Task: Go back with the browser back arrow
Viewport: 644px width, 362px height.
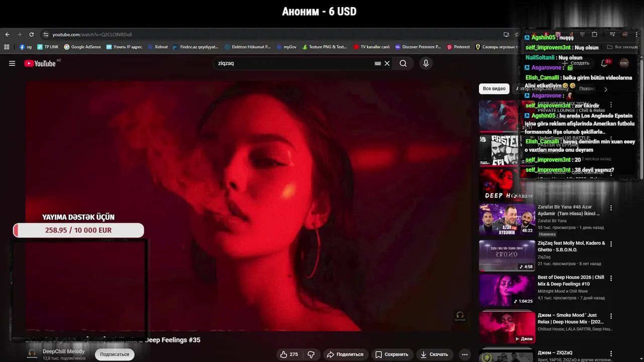Action: coord(7,35)
